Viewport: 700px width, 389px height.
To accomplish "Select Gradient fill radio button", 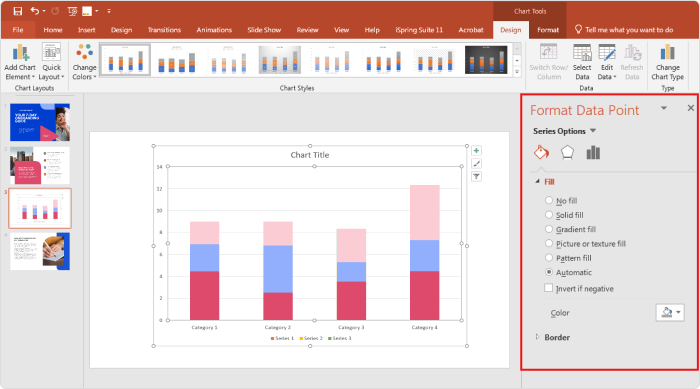I will tap(549, 229).
